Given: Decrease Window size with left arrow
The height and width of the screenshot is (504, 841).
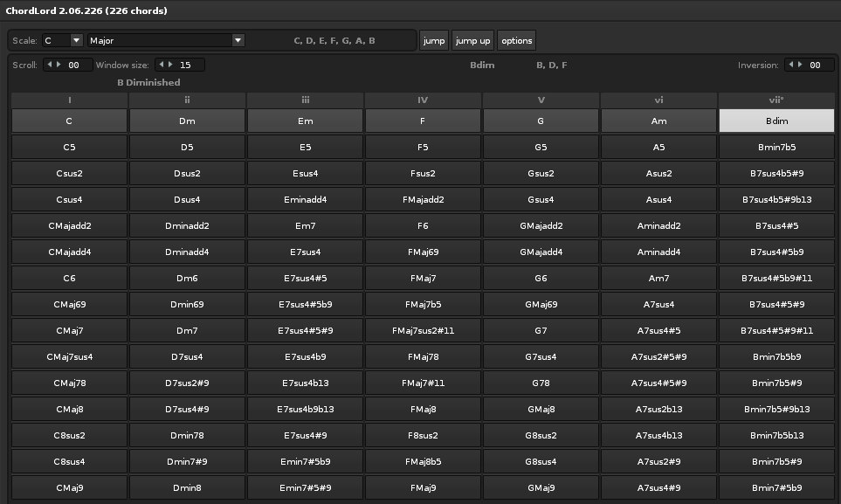Looking at the screenshot, I should tap(161, 65).
